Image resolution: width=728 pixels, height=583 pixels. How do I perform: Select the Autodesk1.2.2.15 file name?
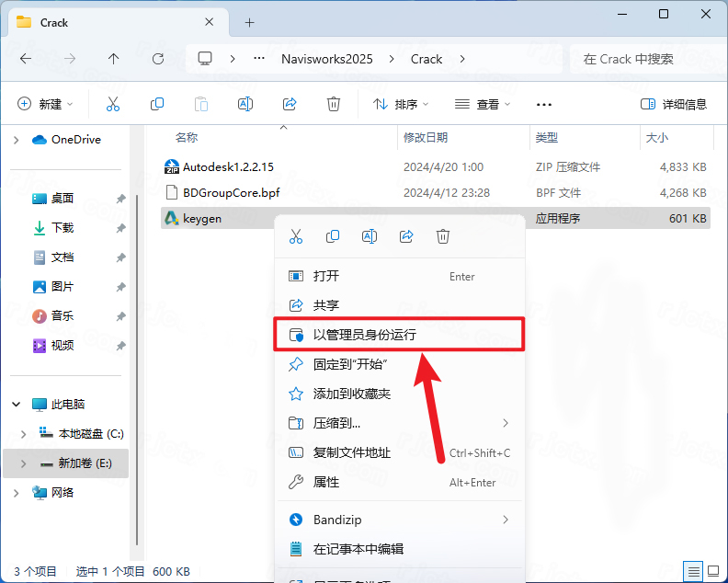click(228, 166)
